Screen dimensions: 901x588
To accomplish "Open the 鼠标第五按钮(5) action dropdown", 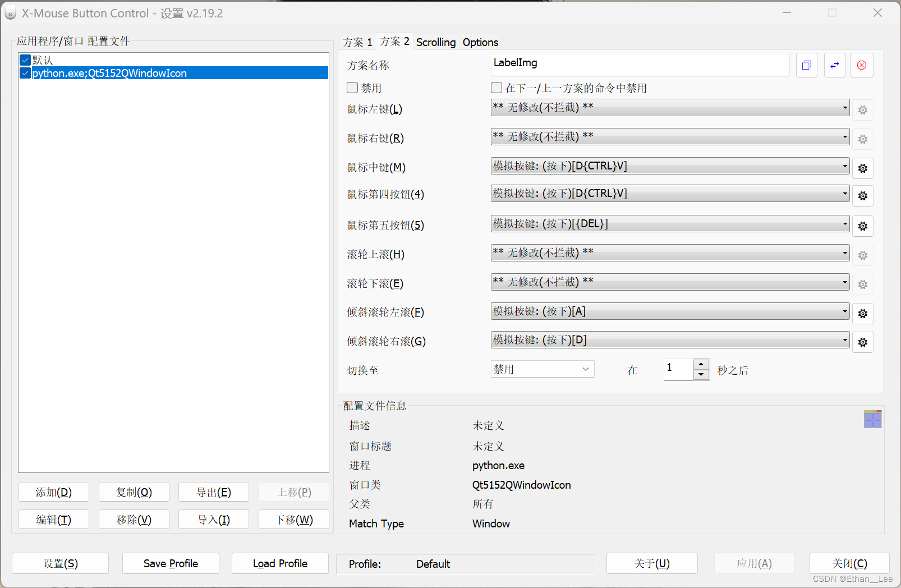I will (670, 224).
